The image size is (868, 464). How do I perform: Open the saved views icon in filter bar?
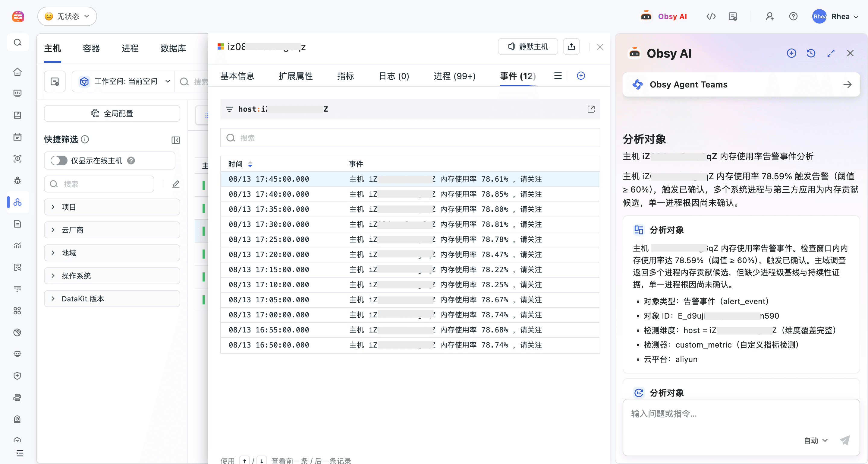(55, 81)
